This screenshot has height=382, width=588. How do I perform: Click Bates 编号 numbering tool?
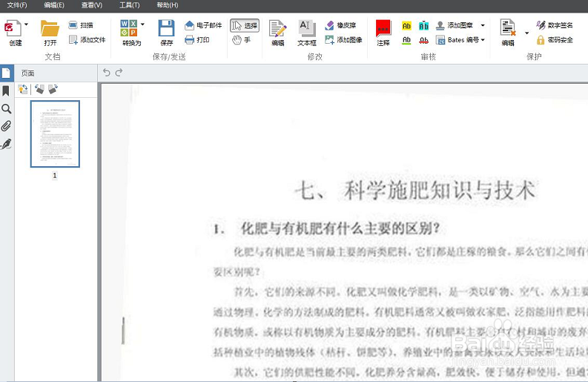pos(457,40)
